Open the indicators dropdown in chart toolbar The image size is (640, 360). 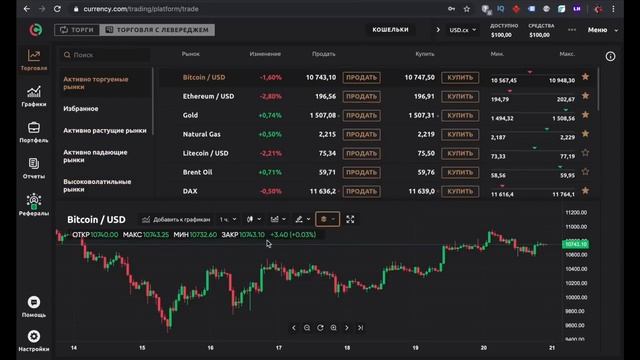point(278,220)
